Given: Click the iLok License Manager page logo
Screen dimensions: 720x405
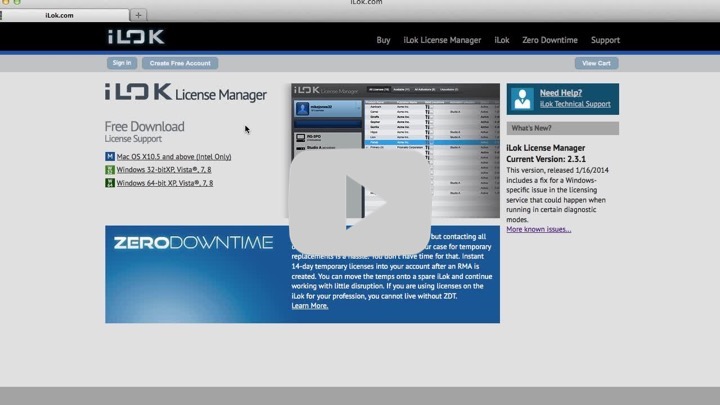Looking at the screenshot, I should 186,92.
